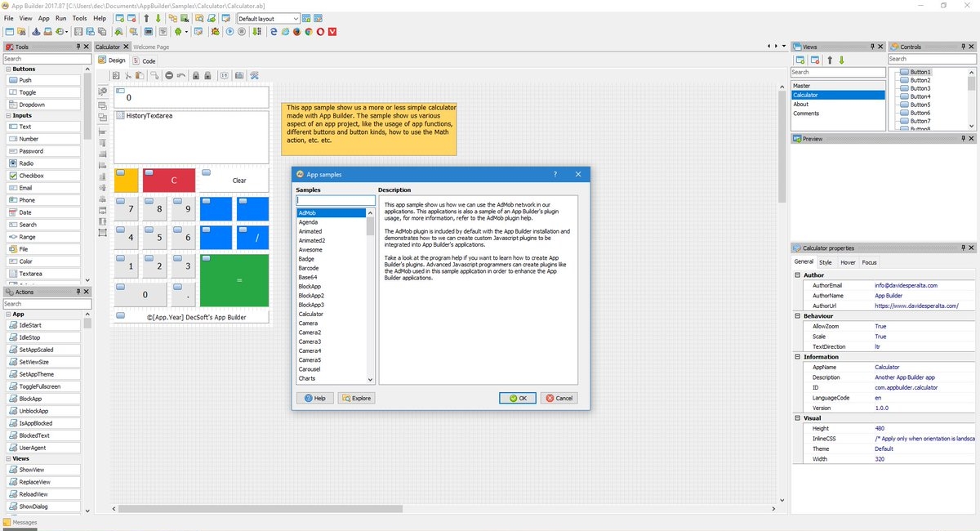
Task: Switch to the Code tab
Action: [148, 60]
